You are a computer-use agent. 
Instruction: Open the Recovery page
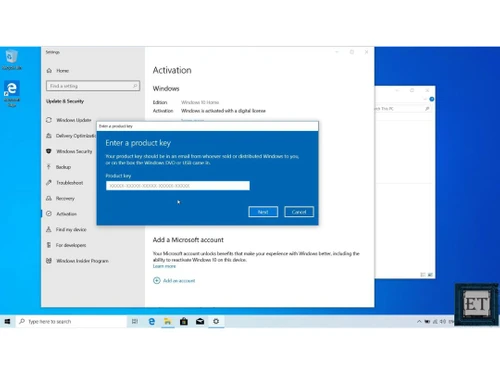[x=65, y=198]
